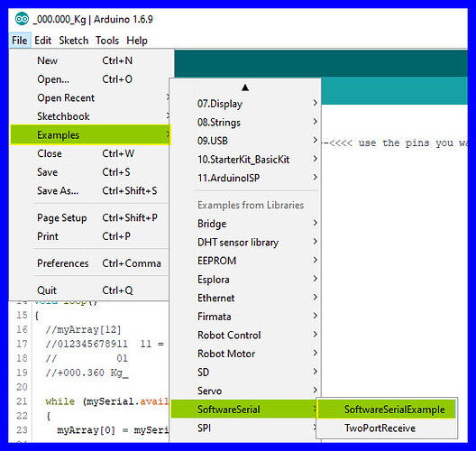
Task: Open the Edit menu
Action: coord(42,41)
